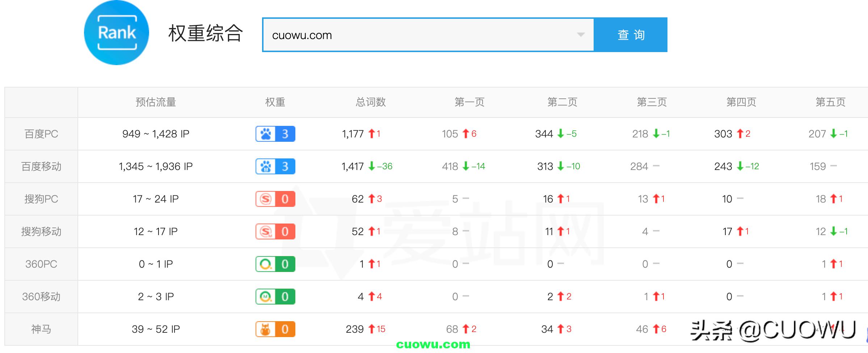Click the Baidu mobile weight 3 badge
Screen dimensions: 868x353
click(x=275, y=166)
